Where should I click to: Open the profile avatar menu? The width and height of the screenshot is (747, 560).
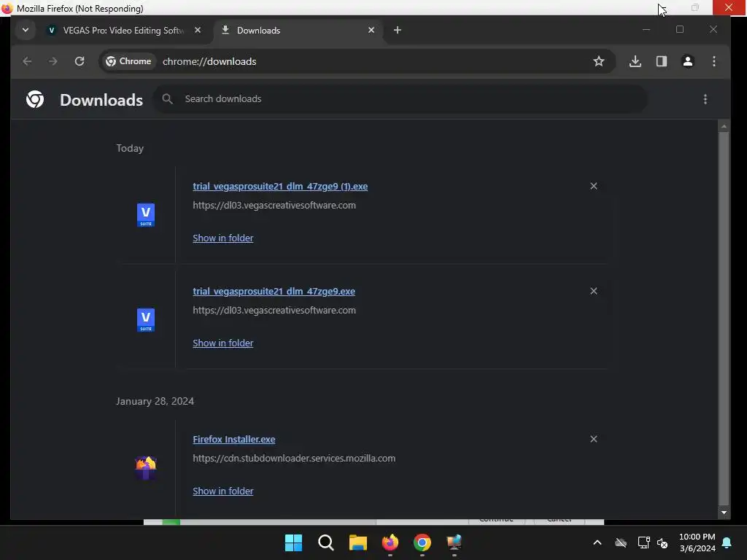687,61
